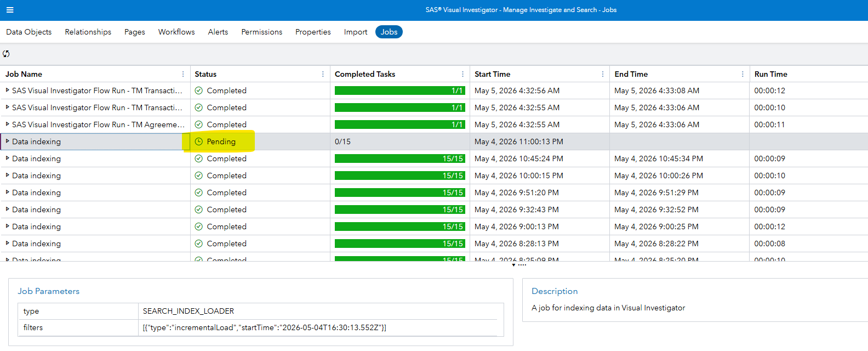Screen dimensions: 868x351
Task: Click end time May 5, 2026 4:33:08 AM
Action: pyautogui.click(x=657, y=90)
